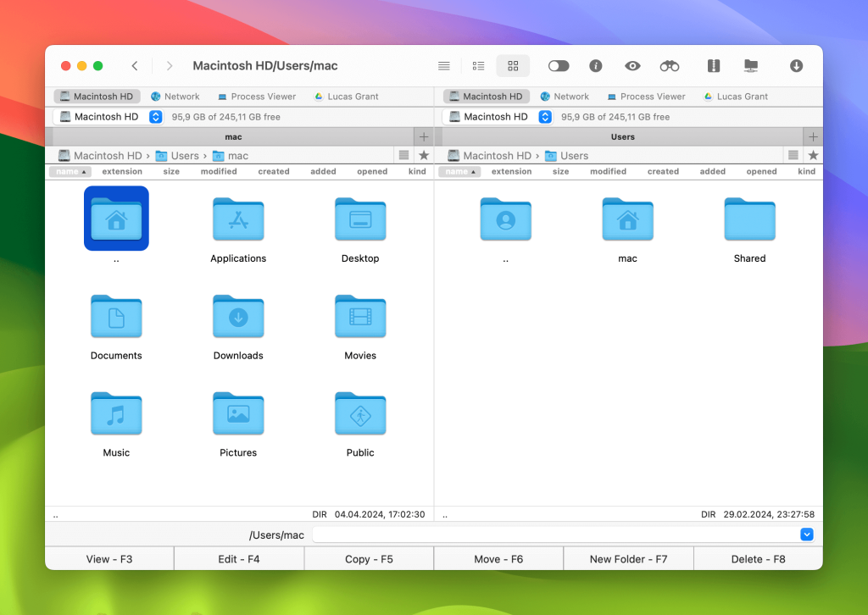Open the file search binoculars tool
The image size is (868, 615).
(x=669, y=65)
